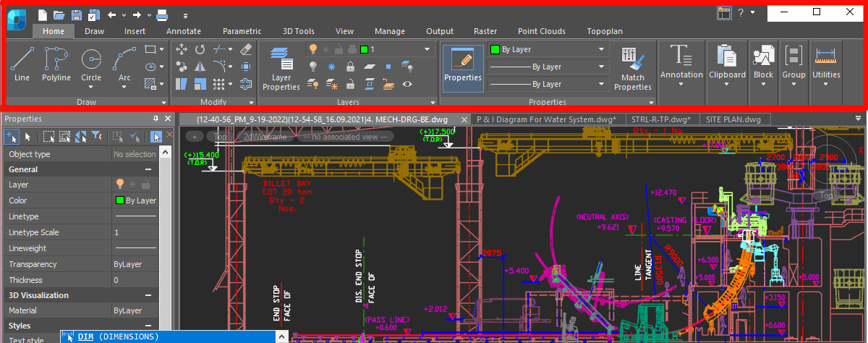
Task: Click the 2dWireframe visual style label
Action: coord(265,136)
